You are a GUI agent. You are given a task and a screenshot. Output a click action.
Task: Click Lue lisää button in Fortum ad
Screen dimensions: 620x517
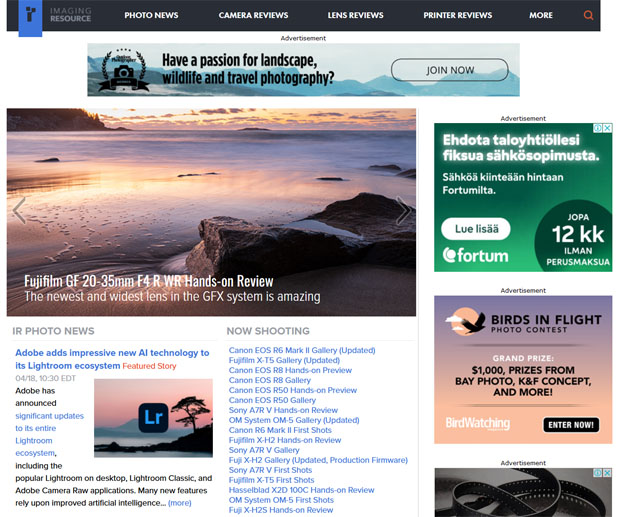476,229
